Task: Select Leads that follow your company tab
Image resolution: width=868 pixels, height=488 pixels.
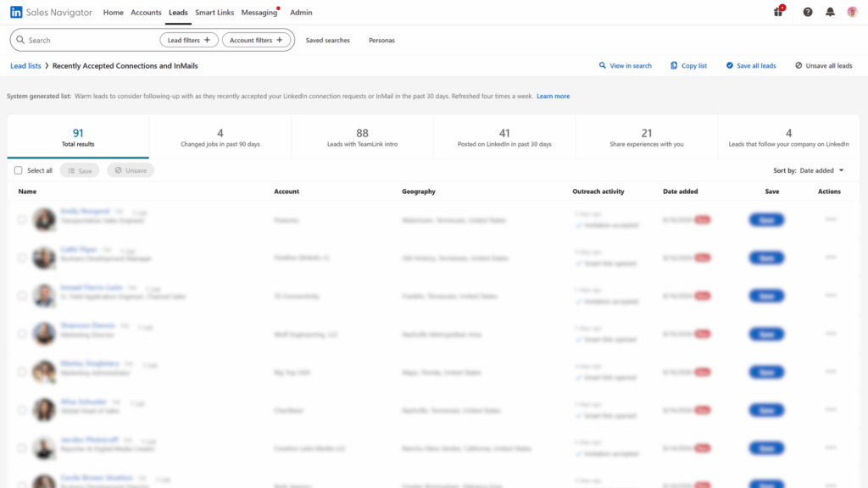Action: tap(788, 136)
